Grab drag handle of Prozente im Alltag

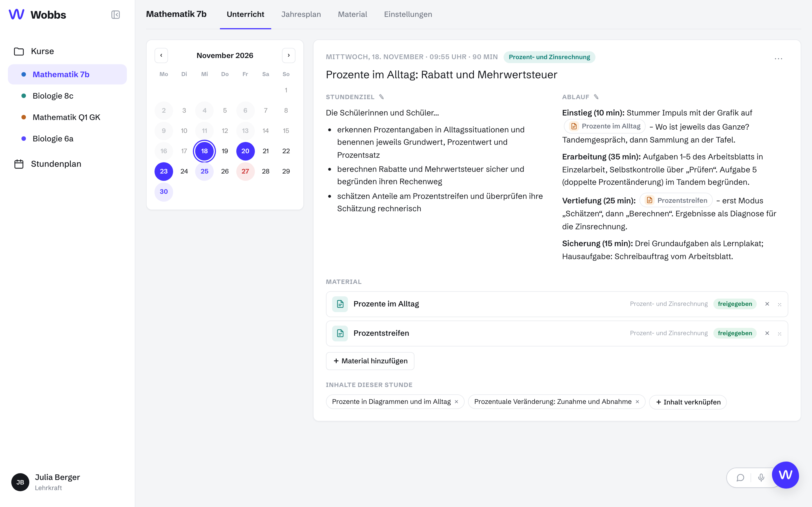click(780, 304)
